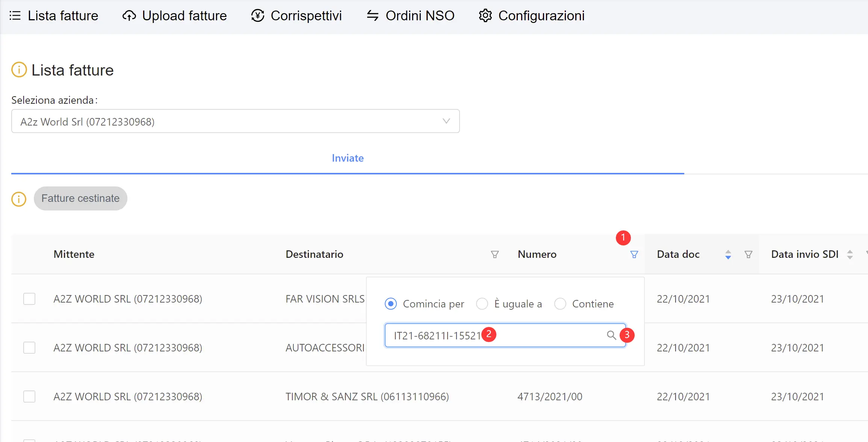This screenshot has width=868, height=442.
Task: Click the search magnifier in filter box
Action: (611, 335)
